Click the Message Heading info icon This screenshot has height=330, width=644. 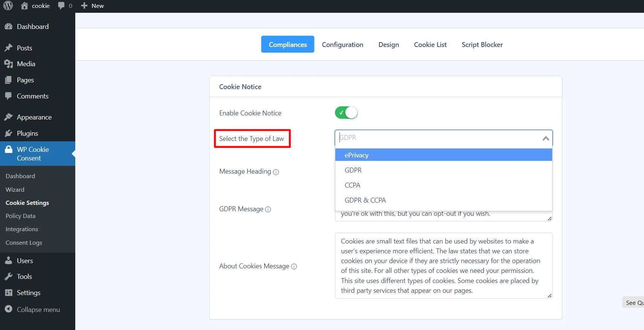click(x=276, y=172)
